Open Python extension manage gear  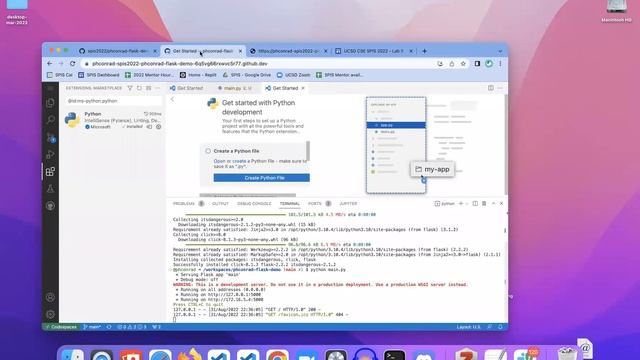pos(158,127)
